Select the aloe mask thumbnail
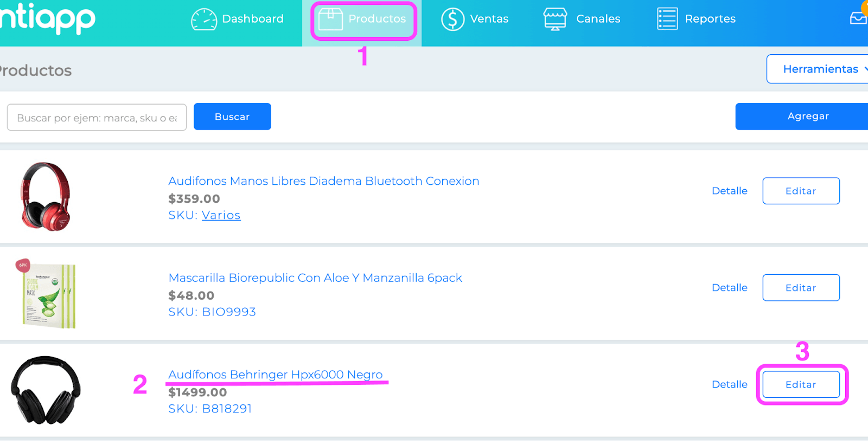Image resolution: width=868 pixels, height=445 pixels. pyautogui.click(x=46, y=294)
